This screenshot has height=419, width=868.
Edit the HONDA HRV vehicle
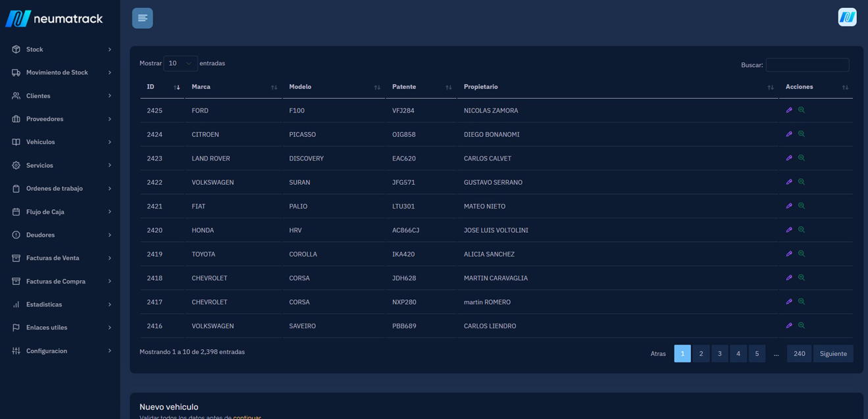pos(789,230)
